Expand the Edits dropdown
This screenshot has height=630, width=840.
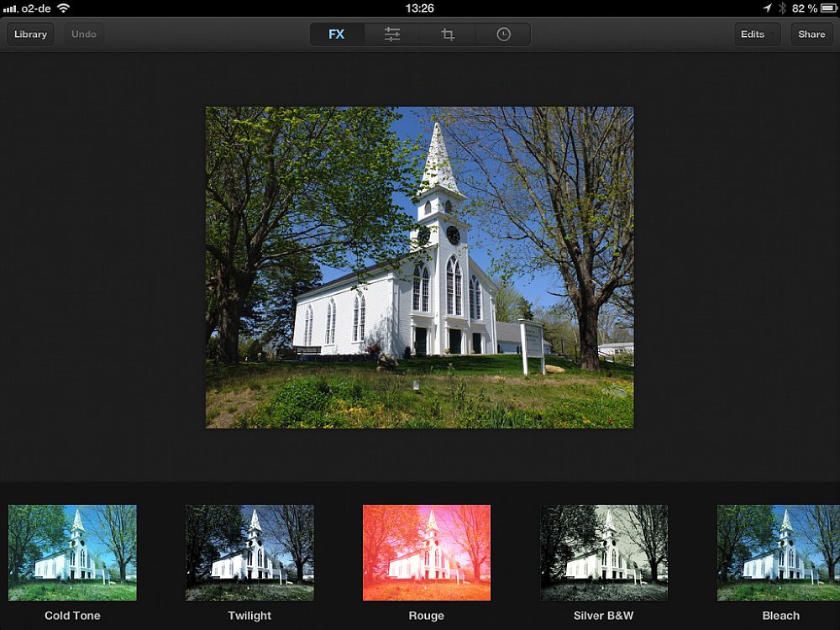(x=757, y=34)
